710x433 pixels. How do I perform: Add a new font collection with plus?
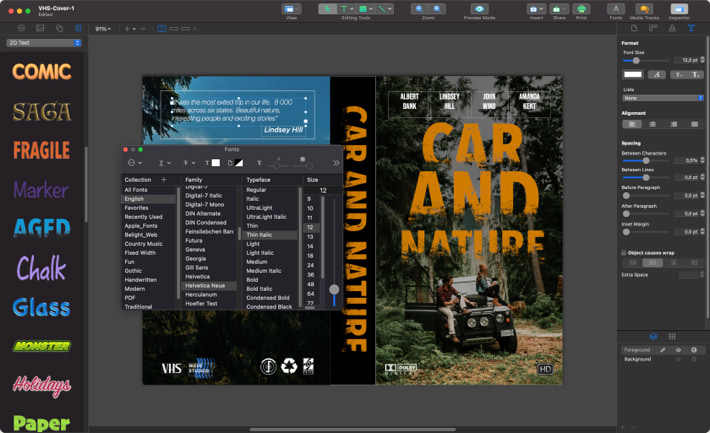click(x=163, y=180)
